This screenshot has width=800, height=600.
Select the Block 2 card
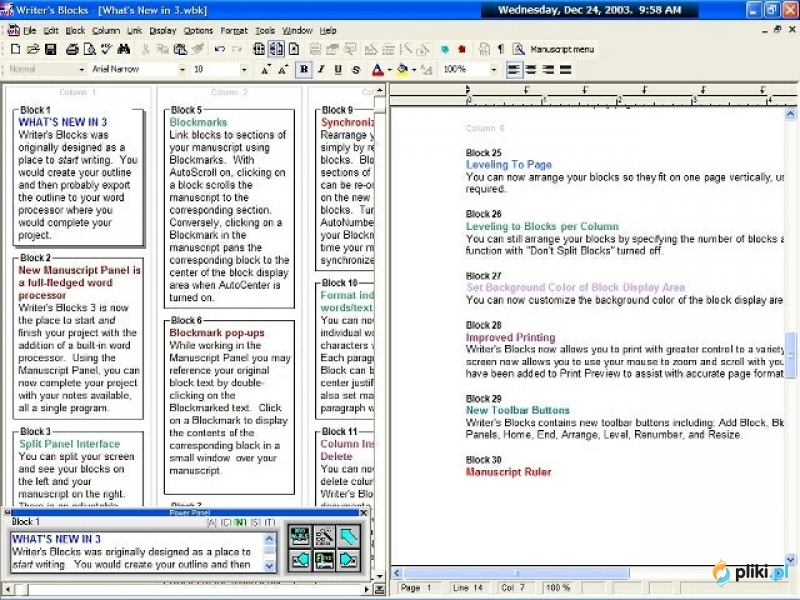tap(79, 337)
